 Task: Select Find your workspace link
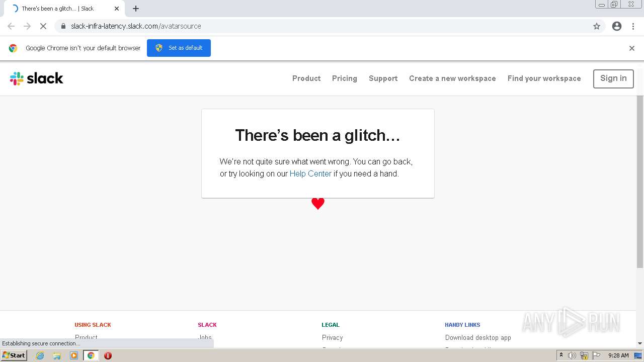point(544,78)
